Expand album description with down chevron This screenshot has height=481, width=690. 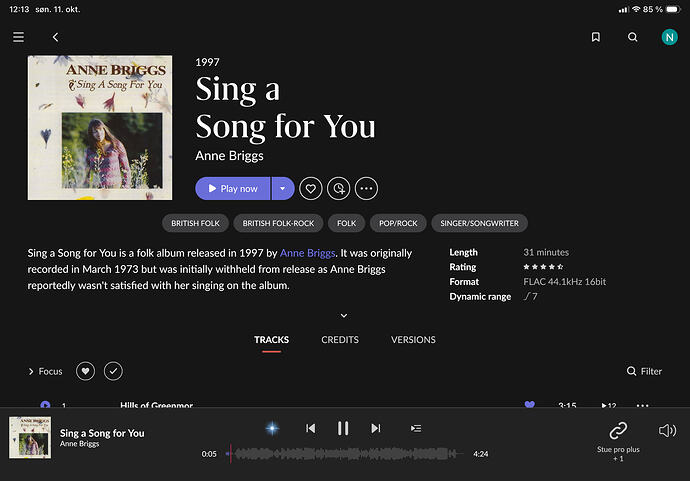point(344,316)
